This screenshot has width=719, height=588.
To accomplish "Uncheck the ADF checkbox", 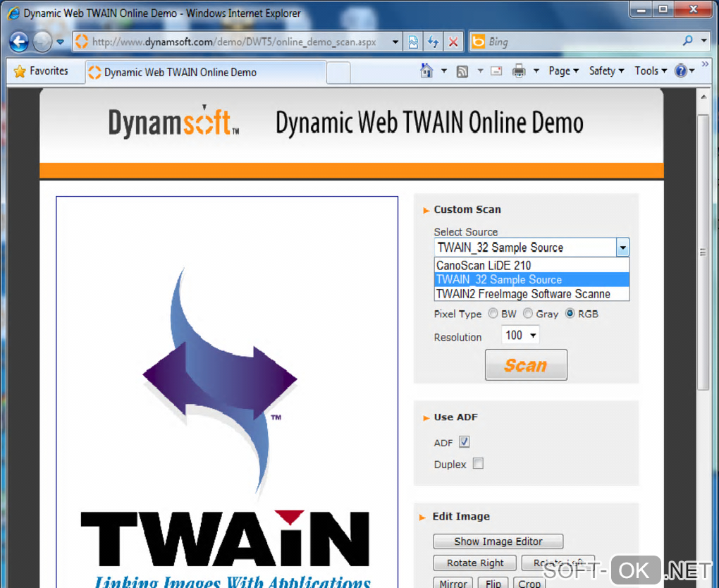I will coord(464,441).
